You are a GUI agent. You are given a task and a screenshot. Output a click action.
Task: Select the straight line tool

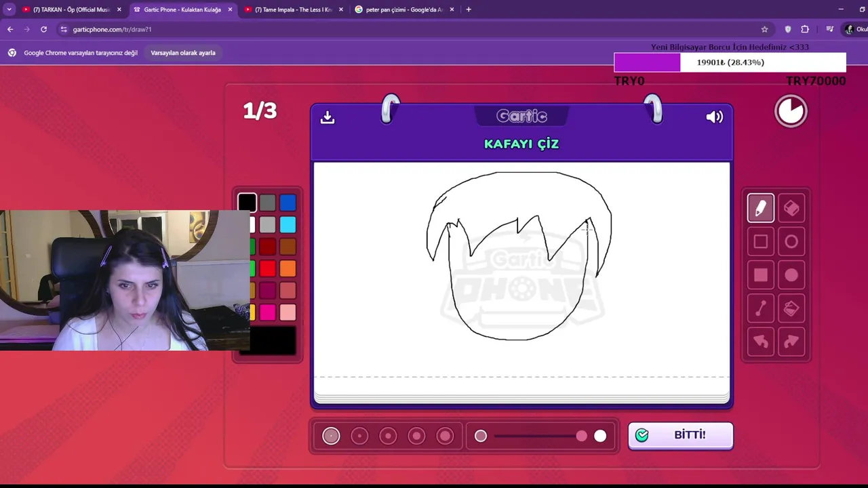pyautogui.click(x=760, y=308)
